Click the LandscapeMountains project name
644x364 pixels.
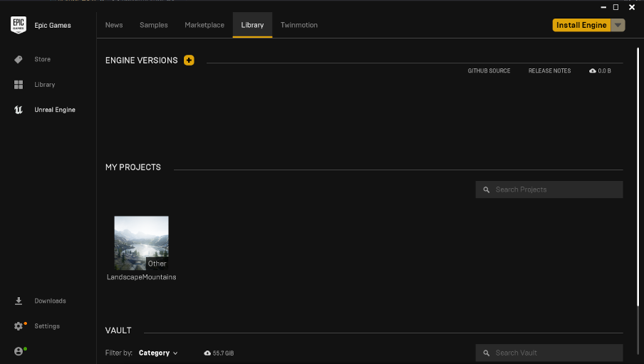click(x=141, y=277)
